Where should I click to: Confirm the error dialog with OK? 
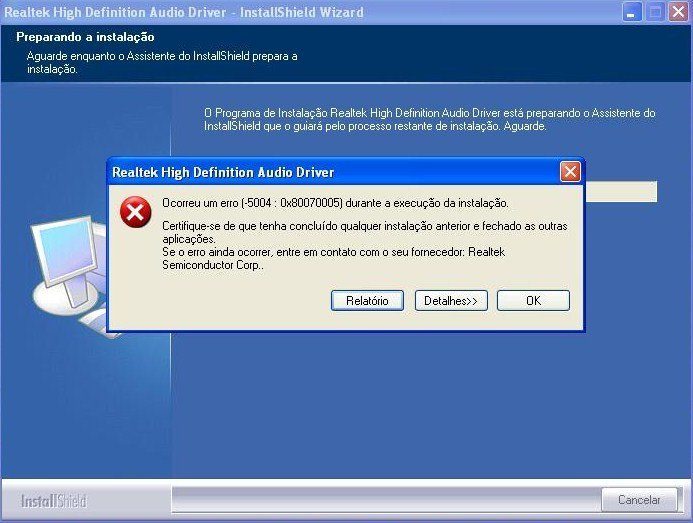click(x=533, y=301)
